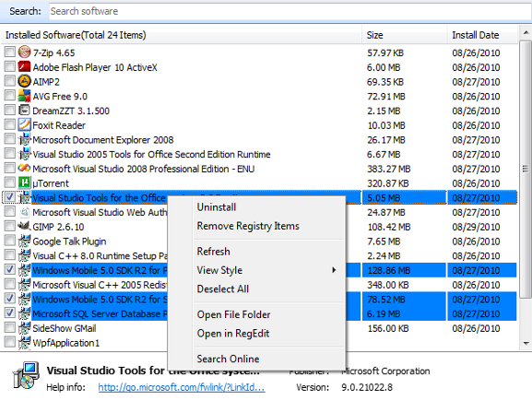Screen dimensions: 532x400
Task: Choose Uninstall from the context menu
Action: click(x=217, y=207)
